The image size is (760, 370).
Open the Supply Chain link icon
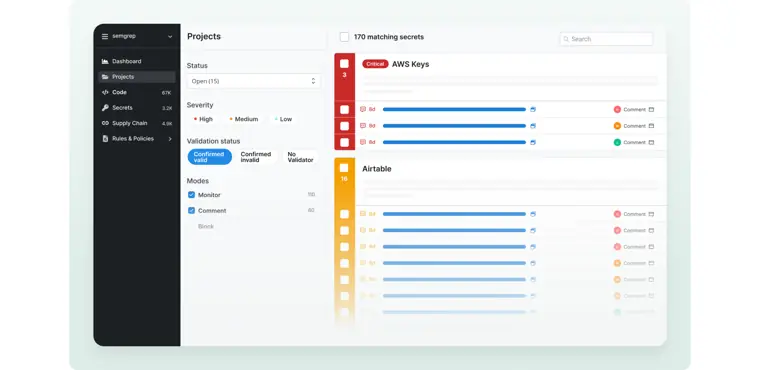[x=105, y=123]
